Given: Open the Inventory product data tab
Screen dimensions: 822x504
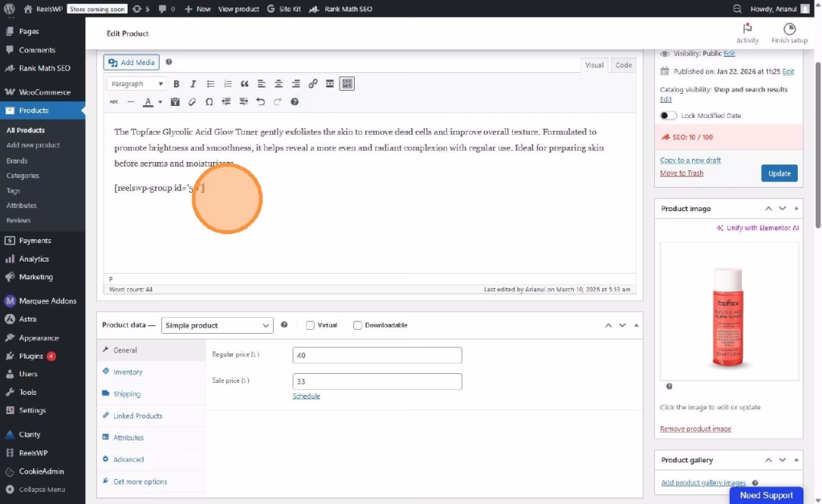Looking at the screenshot, I should [128, 372].
